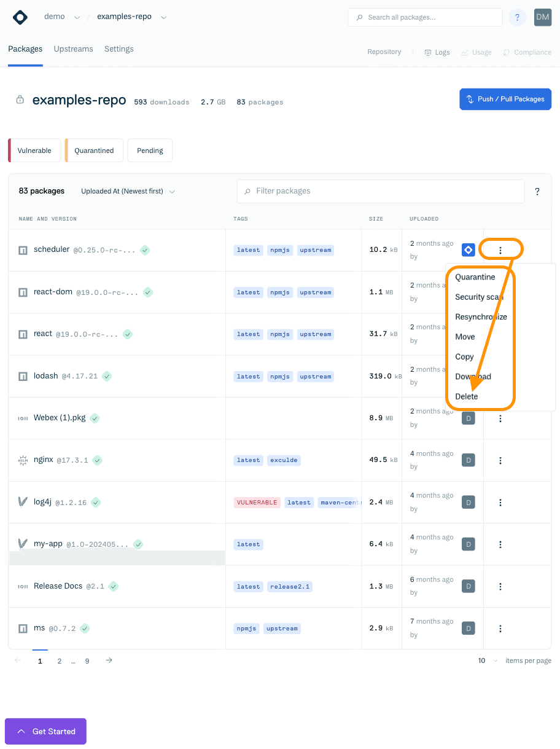Click the blue sync badge beside scheduler package
The image size is (560, 749).
click(x=469, y=249)
